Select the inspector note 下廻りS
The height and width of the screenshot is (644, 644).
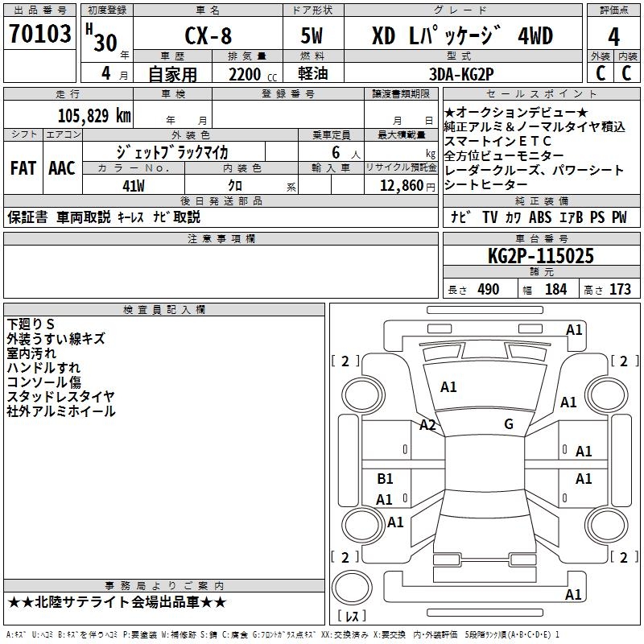click(x=31, y=324)
